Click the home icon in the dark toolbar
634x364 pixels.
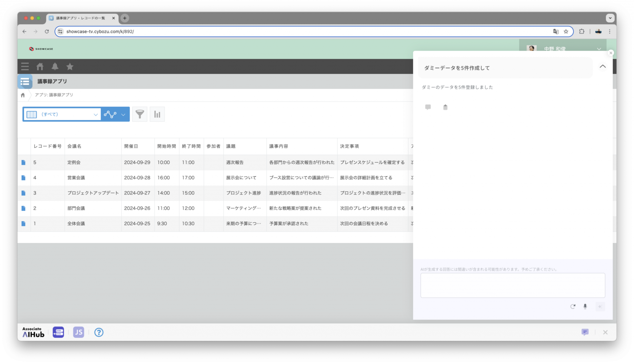click(40, 66)
